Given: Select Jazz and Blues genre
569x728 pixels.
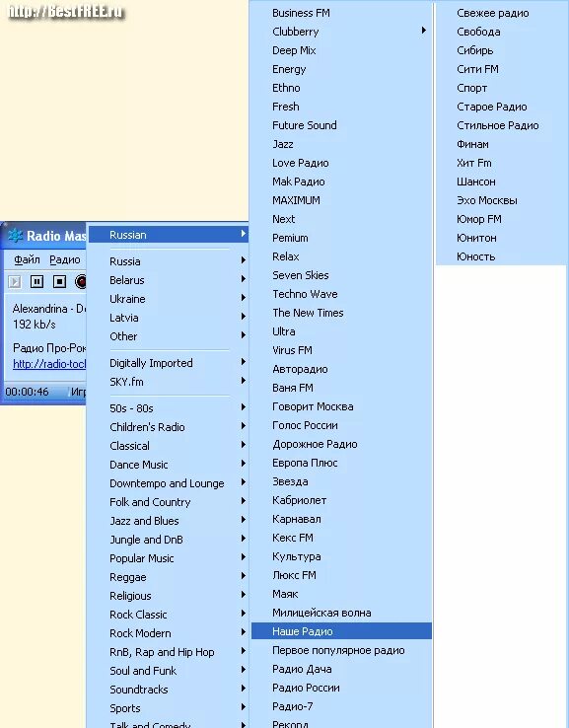Looking at the screenshot, I should 169,521.
